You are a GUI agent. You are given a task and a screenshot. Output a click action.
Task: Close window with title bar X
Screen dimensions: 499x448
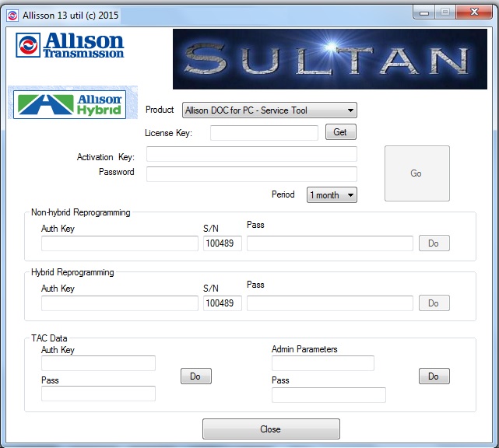tap(474, 12)
